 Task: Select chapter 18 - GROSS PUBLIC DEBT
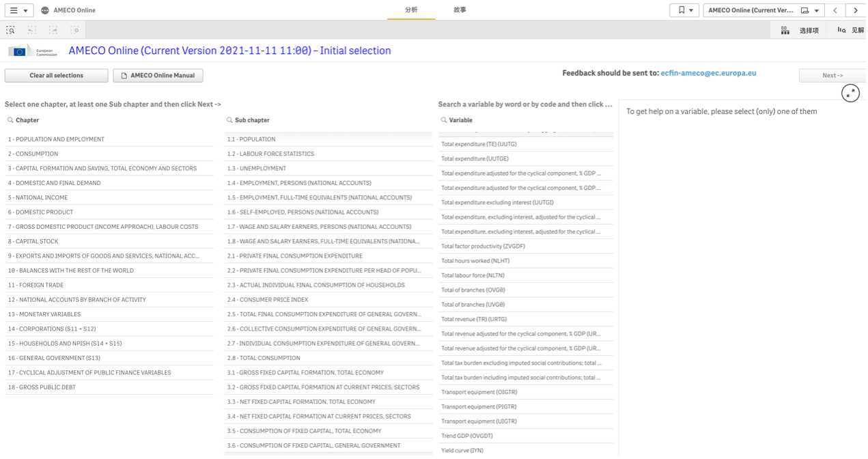(x=109, y=387)
